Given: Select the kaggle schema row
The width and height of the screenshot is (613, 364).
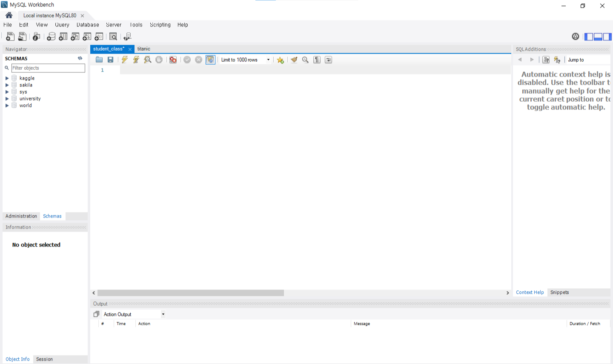Looking at the screenshot, I should pyautogui.click(x=45, y=78).
